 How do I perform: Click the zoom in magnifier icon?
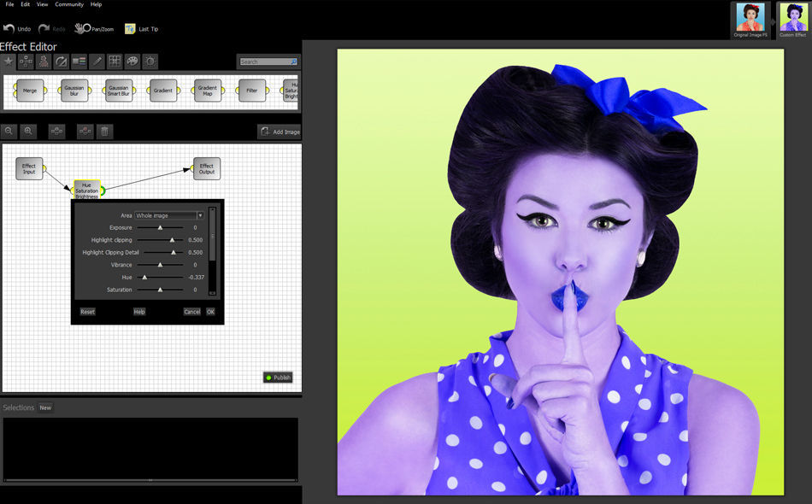[x=28, y=132]
